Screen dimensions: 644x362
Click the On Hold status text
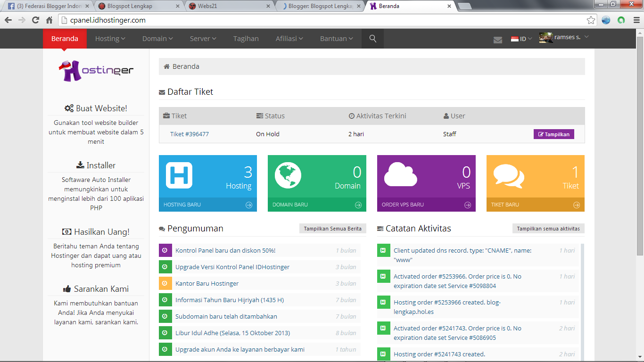tap(268, 134)
